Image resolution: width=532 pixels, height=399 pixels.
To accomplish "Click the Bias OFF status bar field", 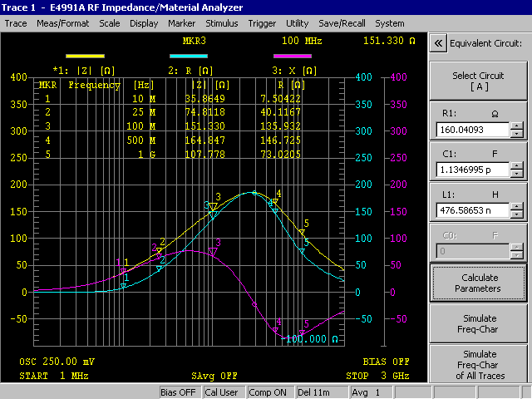I will 180,392.
